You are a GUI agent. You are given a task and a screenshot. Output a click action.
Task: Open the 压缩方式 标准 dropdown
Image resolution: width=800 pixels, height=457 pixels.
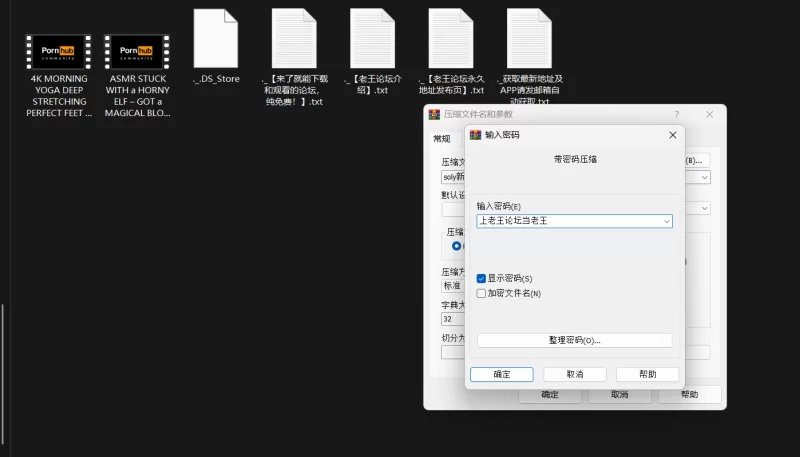pyautogui.click(x=452, y=286)
